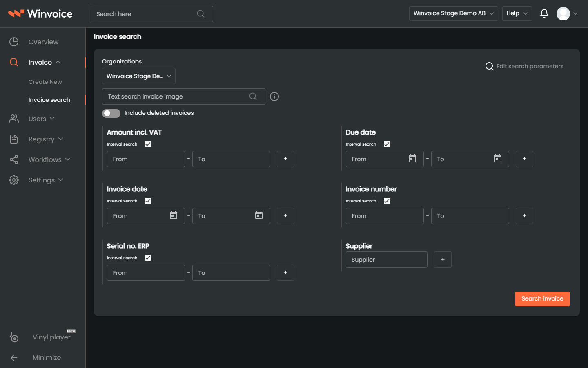Open the notifications bell
The width and height of the screenshot is (588, 368).
point(544,13)
